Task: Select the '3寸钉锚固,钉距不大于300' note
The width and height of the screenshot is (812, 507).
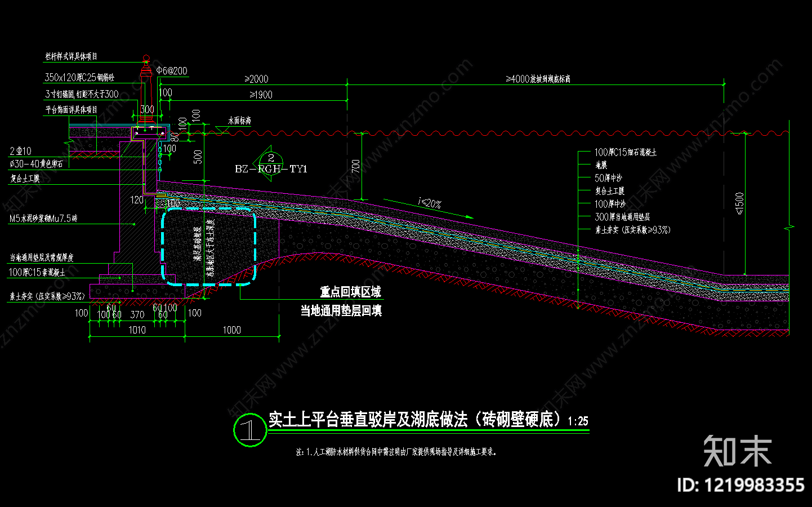Action: pos(82,94)
